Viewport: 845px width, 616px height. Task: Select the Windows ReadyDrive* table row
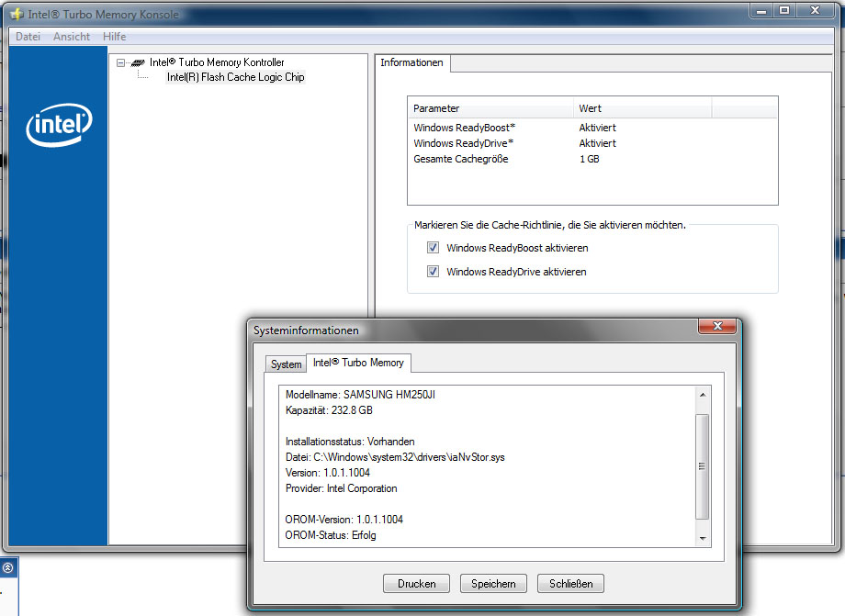click(x=592, y=143)
